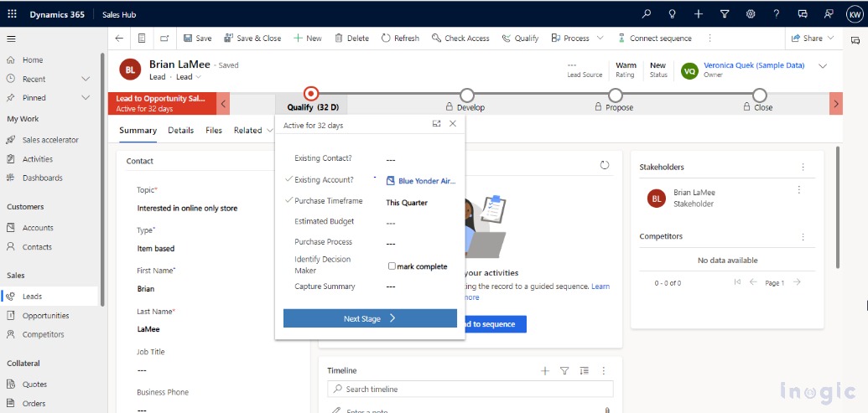This screenshot has width=868, height=413.
Task: Expand the Pinned navigation section
Action: tap(86, 98)
